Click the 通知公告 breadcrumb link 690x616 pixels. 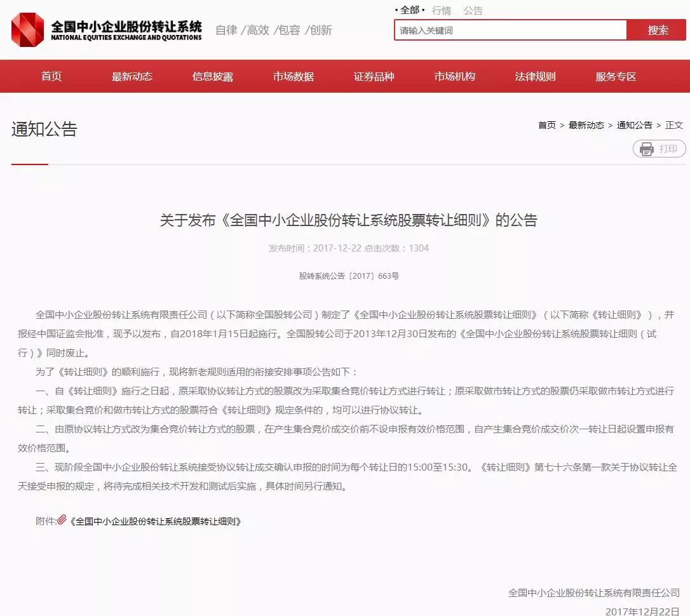[635, 125]
